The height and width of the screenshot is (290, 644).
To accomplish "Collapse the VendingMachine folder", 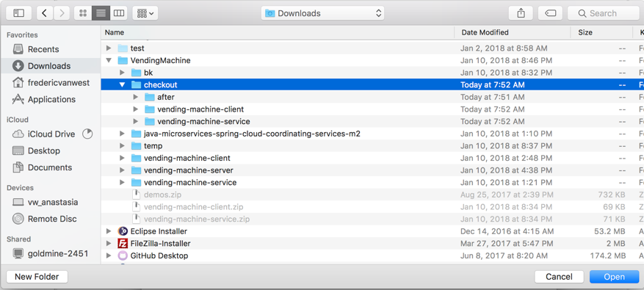I will [x=109, y=60].
